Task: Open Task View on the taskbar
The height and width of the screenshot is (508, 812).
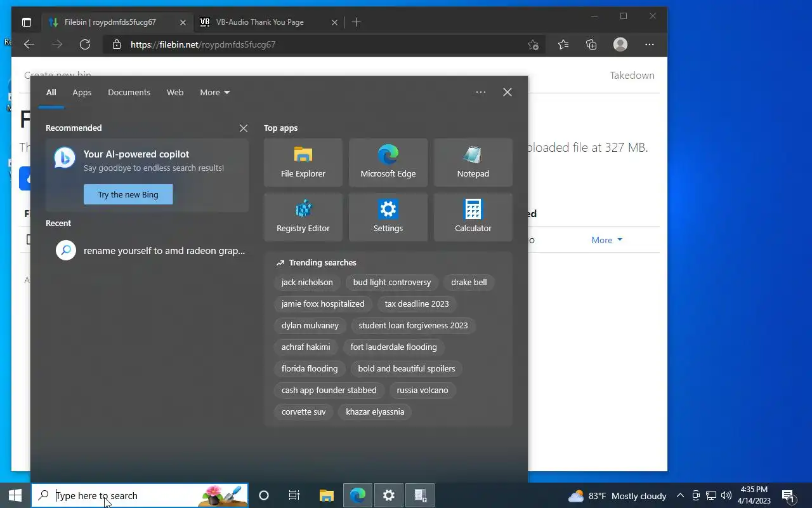Action: point(294,495)
